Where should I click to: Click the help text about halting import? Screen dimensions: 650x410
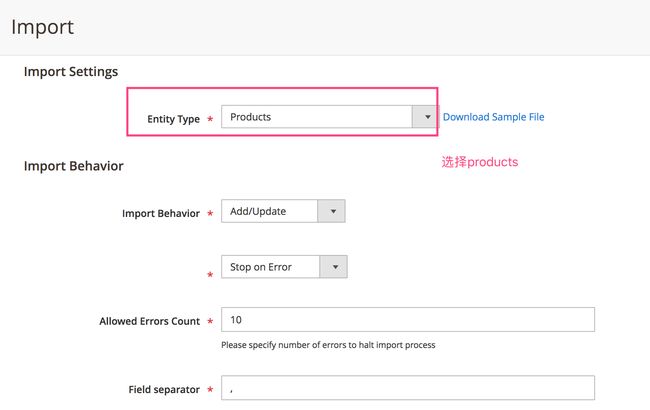click(x=328, y=345)
